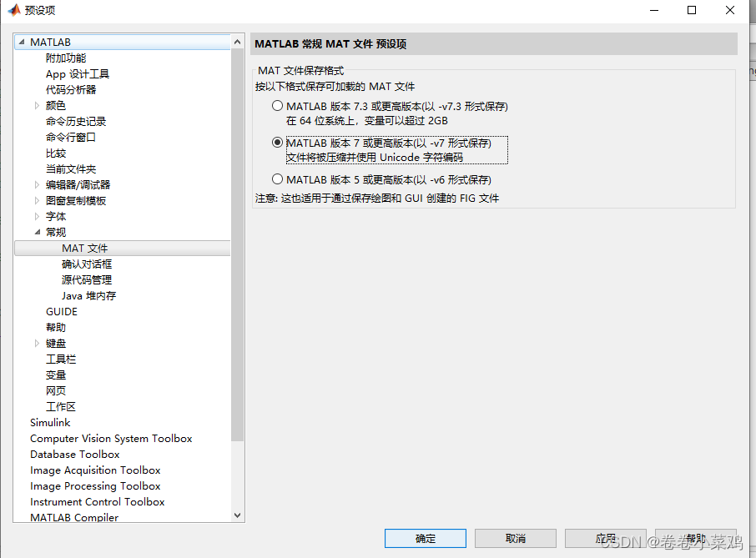Click the tree panel scrollbar down arrow
The image size is (756, 558).
coord(236,516)
